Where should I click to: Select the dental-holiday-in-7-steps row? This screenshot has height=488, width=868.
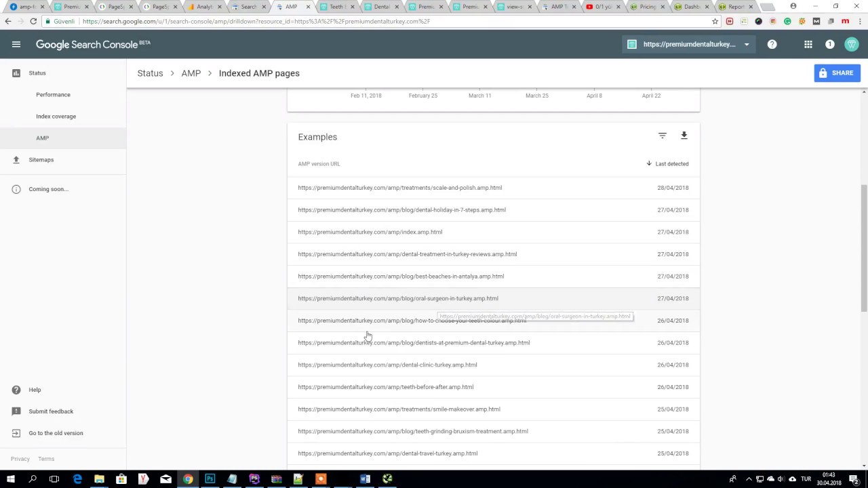click(x=493, y=210)
